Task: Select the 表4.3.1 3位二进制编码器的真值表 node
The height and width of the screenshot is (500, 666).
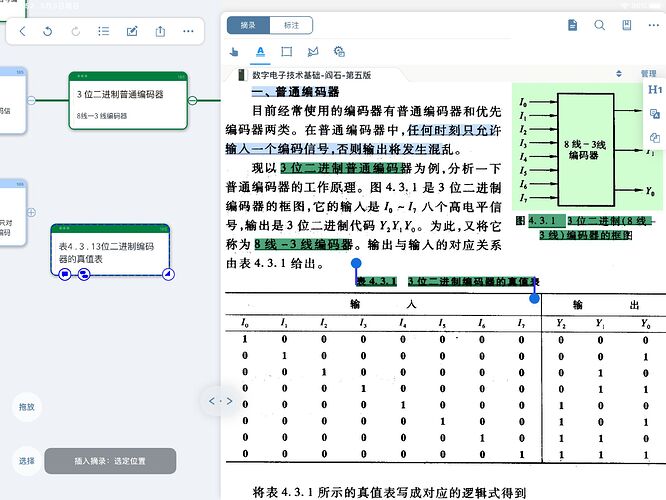Action: [110, 250]
